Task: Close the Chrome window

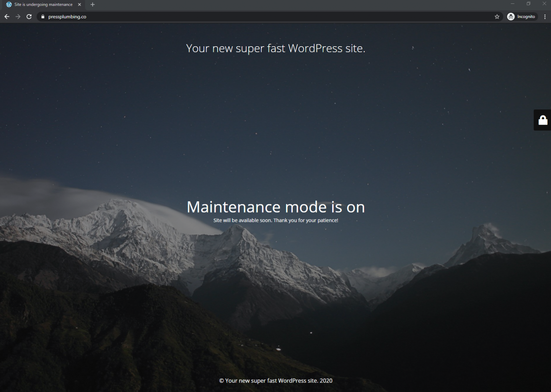Action: click(544, 4)
